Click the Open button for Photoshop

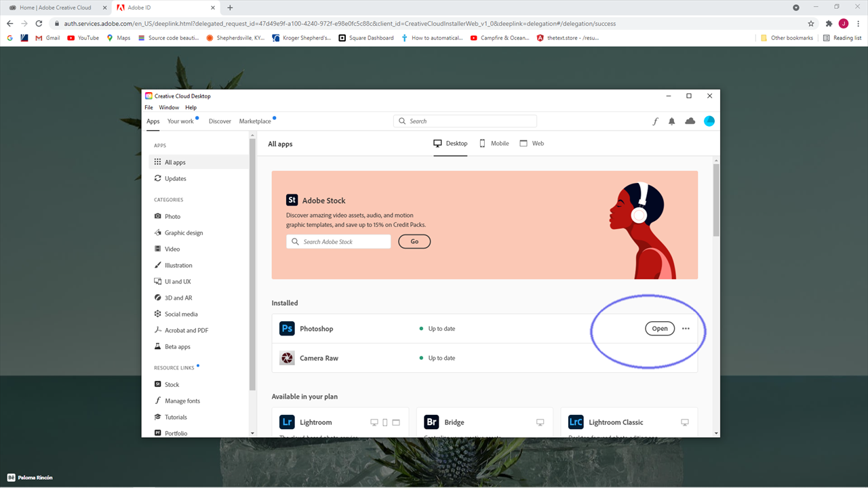tap(660, 329)
